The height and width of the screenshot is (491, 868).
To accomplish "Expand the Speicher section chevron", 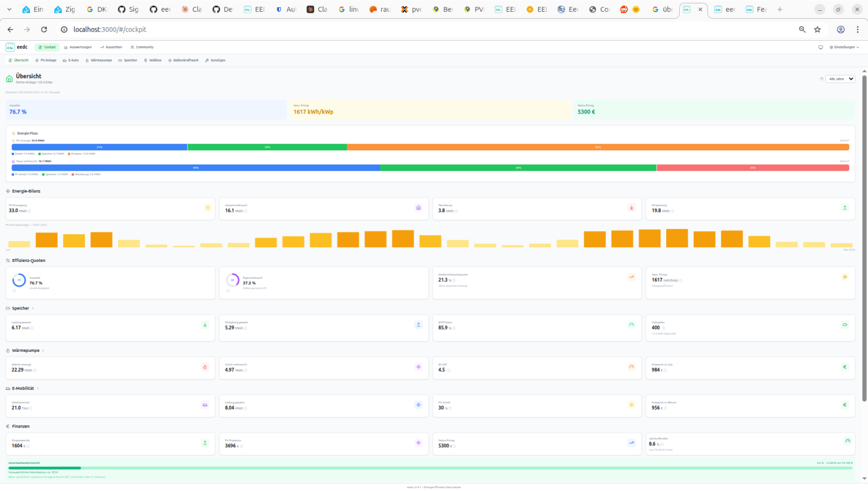I will [33, 308].
